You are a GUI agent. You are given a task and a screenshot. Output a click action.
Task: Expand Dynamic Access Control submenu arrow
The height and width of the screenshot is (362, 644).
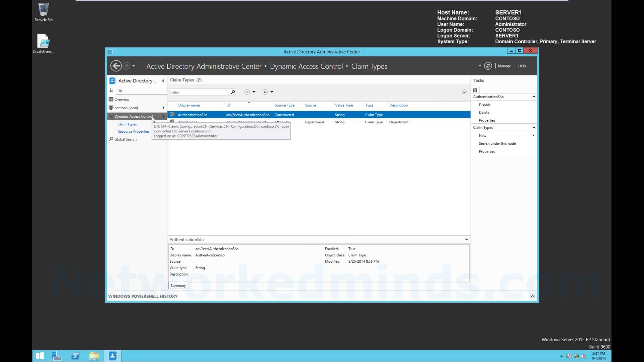[x=163, y=116]
